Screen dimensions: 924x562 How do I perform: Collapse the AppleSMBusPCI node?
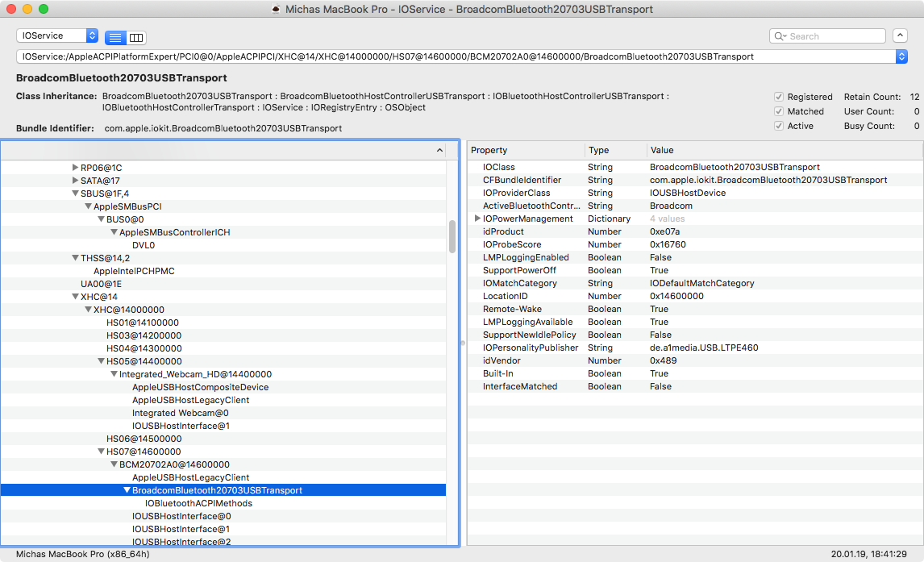pos(88,206)
